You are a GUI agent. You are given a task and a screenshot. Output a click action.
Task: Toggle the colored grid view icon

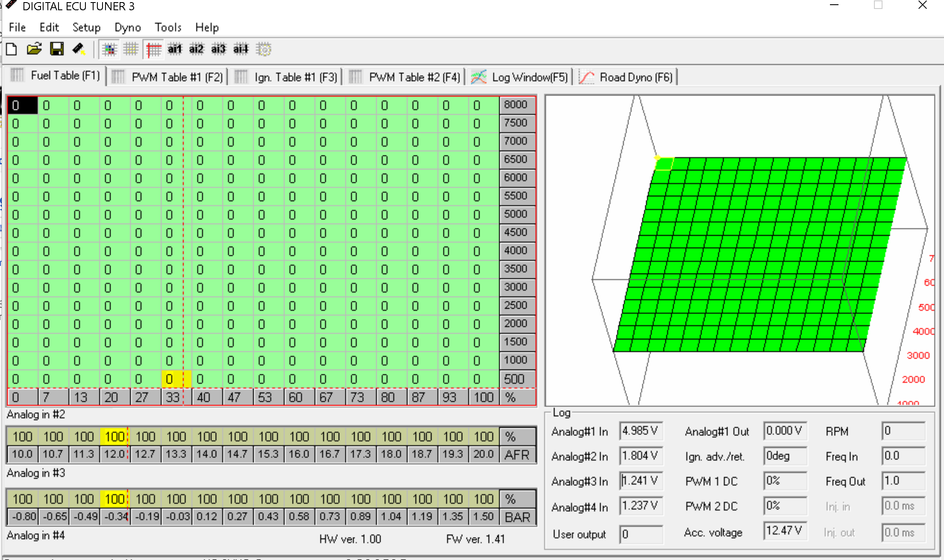pyautogui.click(x=109, y=50)
